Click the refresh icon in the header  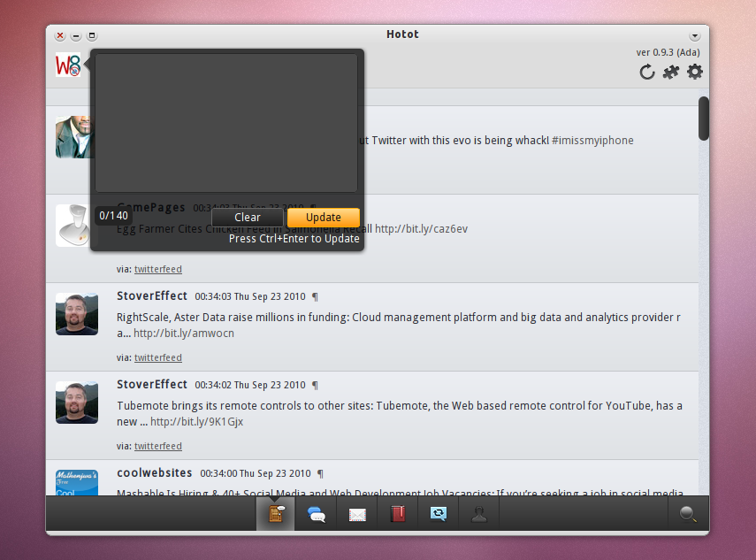pyautogui.click(x=647, y=72)
